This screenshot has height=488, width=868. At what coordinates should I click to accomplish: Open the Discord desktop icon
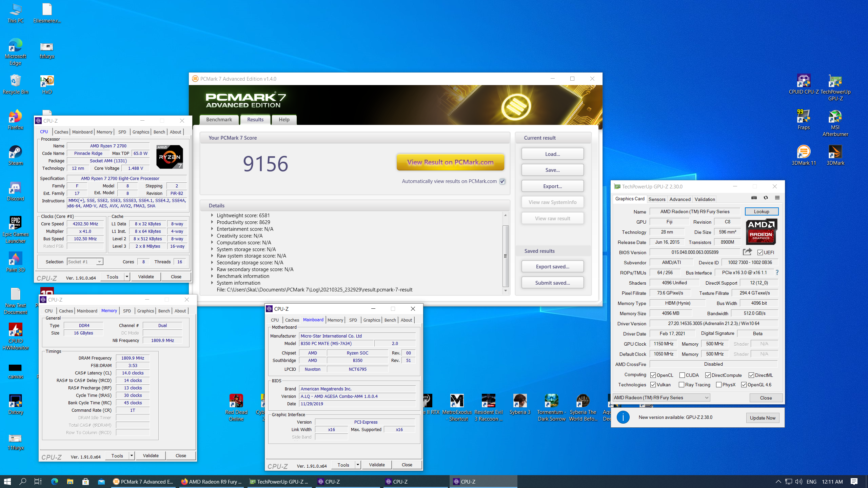click(16, 191)
